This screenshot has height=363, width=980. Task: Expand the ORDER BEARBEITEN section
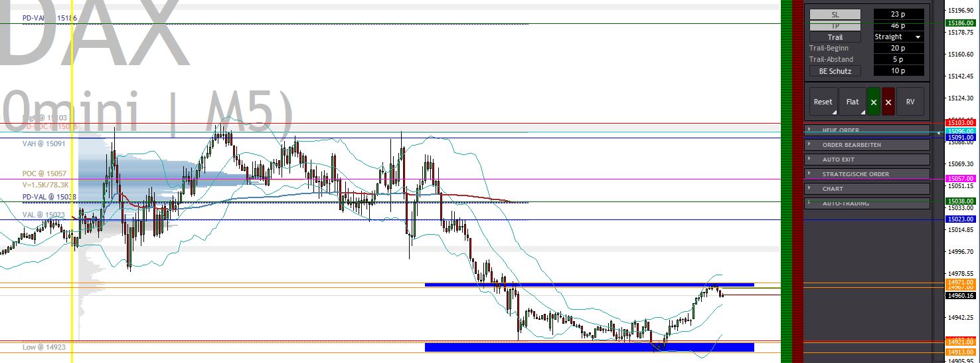pos(867,144)
